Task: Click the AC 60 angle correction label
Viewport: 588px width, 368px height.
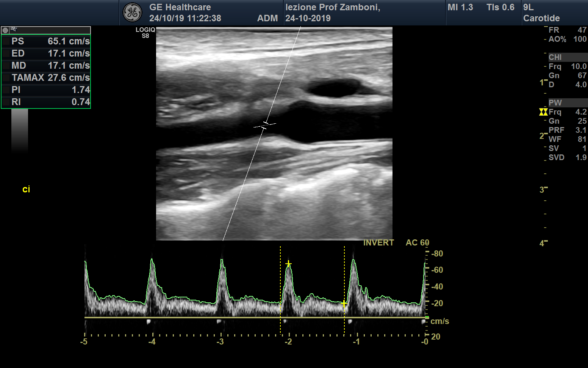Action: click(x=417, y=243)
